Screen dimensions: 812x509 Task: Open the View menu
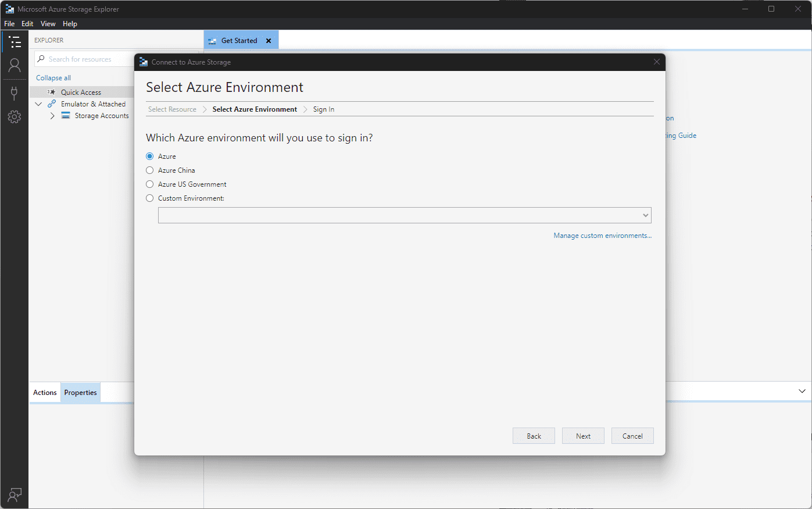click(x=48, y=24)
